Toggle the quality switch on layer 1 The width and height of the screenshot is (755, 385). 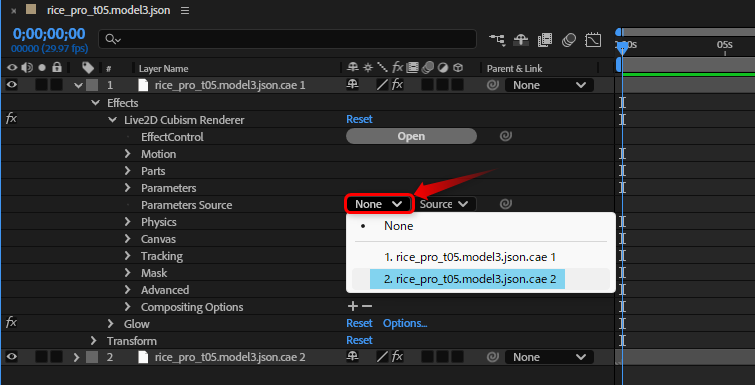[x=382, y=85]
